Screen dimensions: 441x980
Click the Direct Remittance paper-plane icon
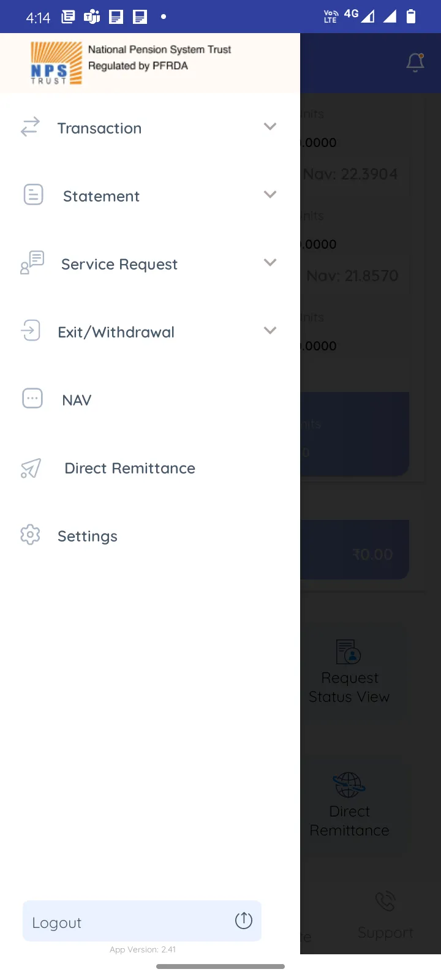point(31,468)
